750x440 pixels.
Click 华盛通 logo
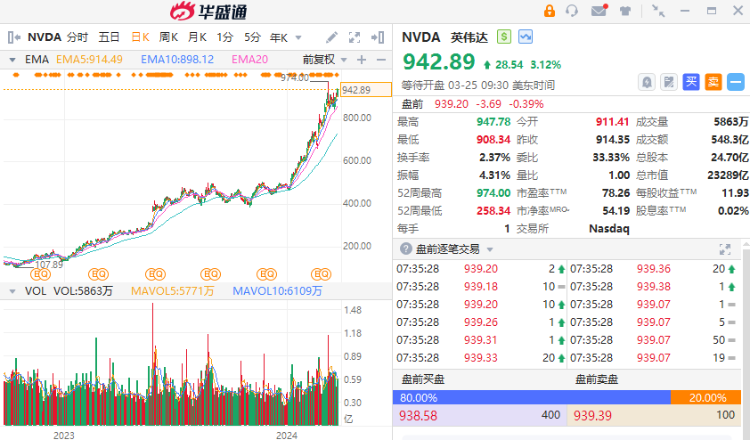pos(209,11)
